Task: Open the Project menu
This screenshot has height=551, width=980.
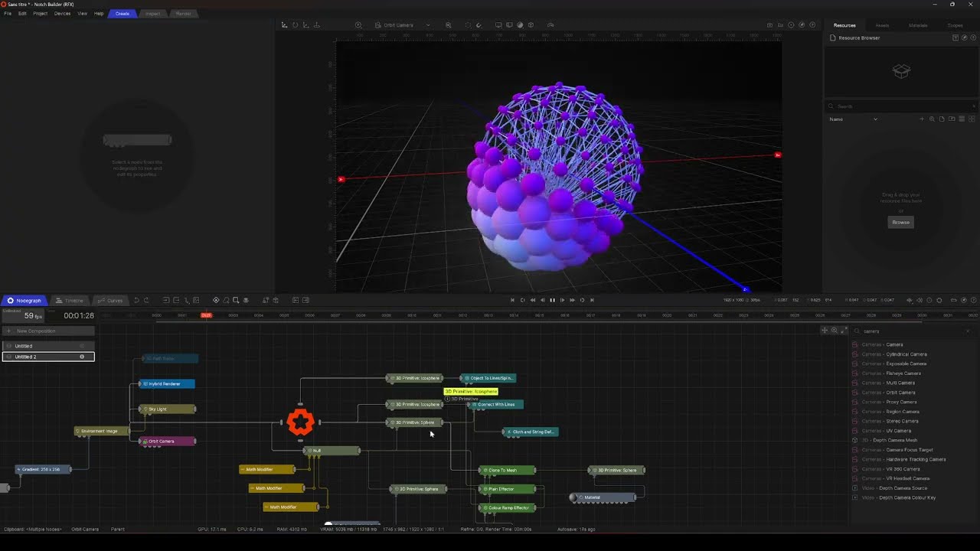Action: tap(40, 14)
